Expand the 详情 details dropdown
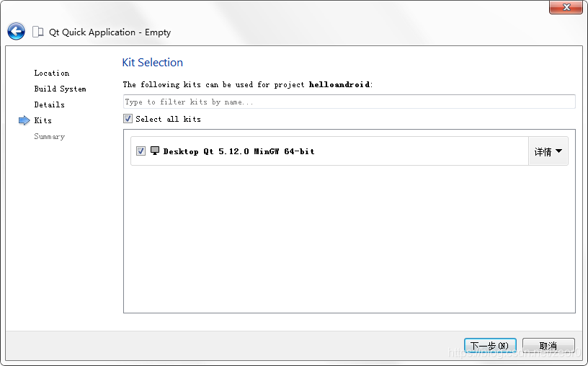The height and width of the screenshot is (366, 588). [548, 151]
